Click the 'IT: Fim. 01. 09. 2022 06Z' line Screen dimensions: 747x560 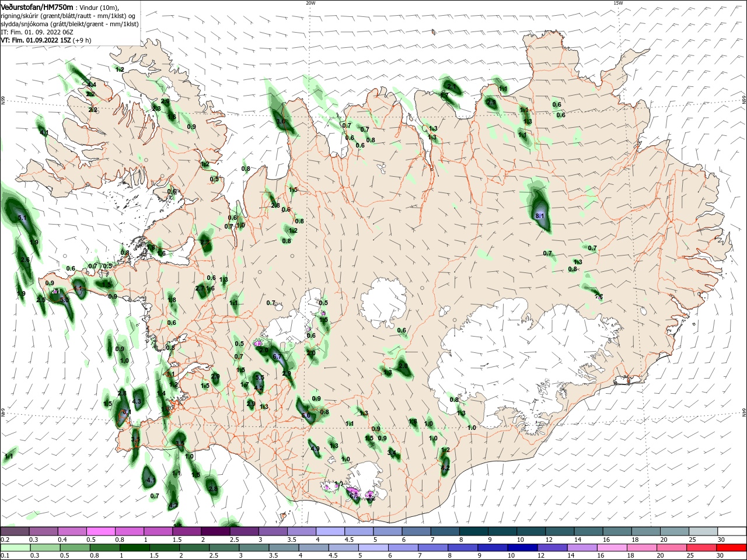(38, 32)
